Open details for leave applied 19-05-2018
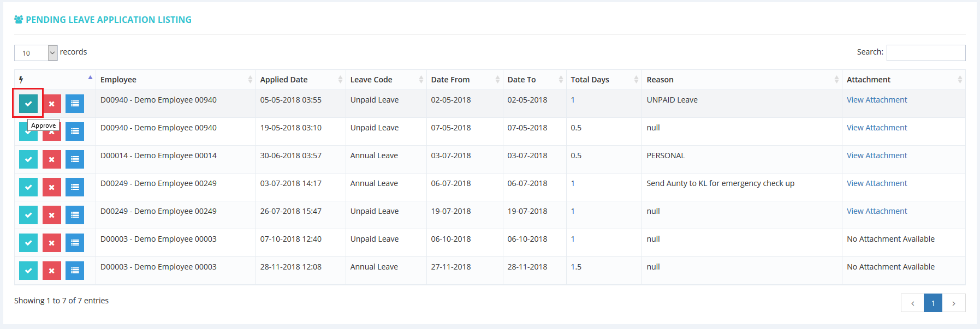The width and height of the screenshot is (980, 329). click(x=75, y=131)
